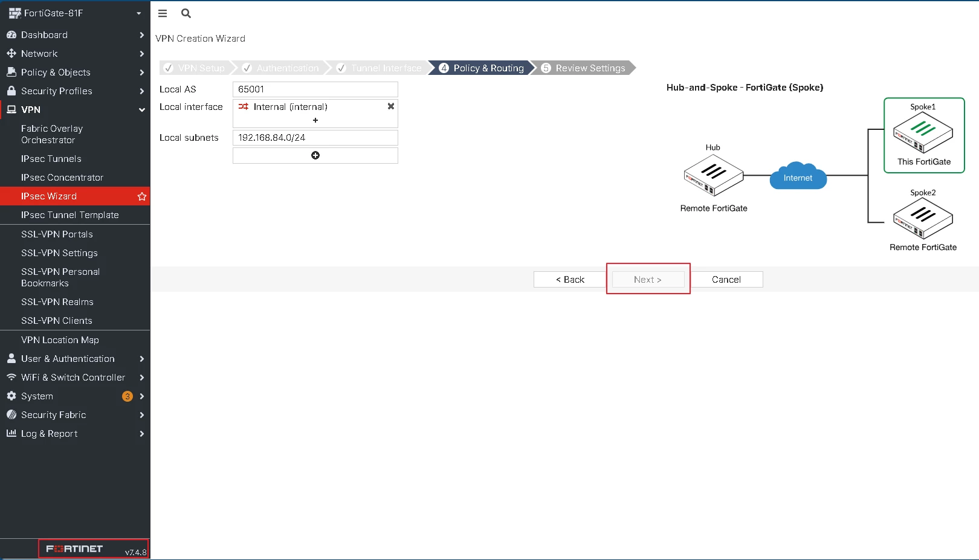Click the Dashboard gauge icon
The image size is (979, 560).
point(11,35)
